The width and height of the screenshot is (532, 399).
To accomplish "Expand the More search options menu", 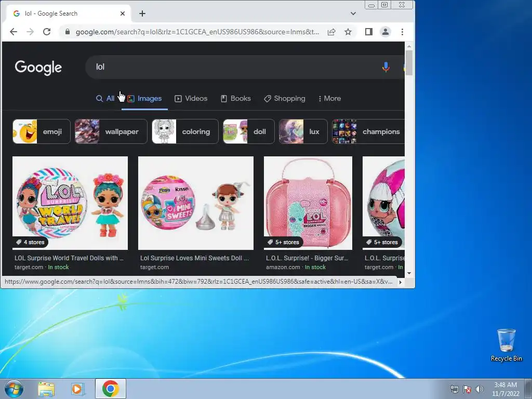I will pos(329,98).
